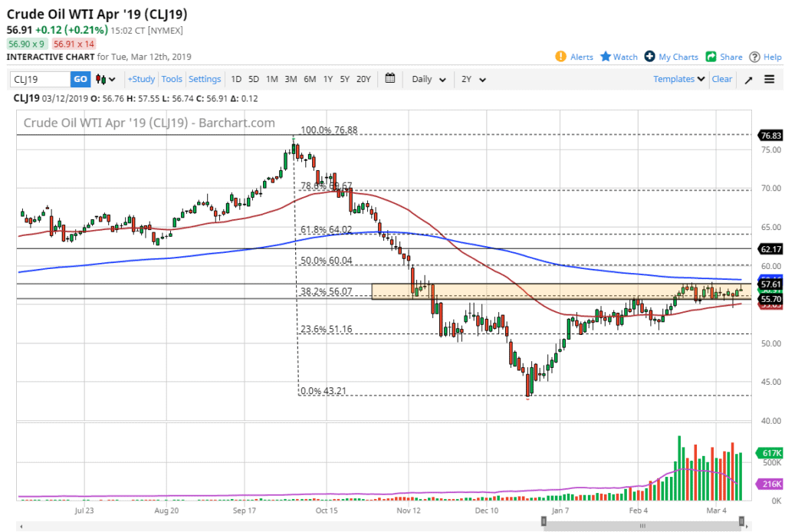Image resolution: width=785 pixels, height=532 pixels.
Task: Open the Settings link
Action: coord(205,79)
